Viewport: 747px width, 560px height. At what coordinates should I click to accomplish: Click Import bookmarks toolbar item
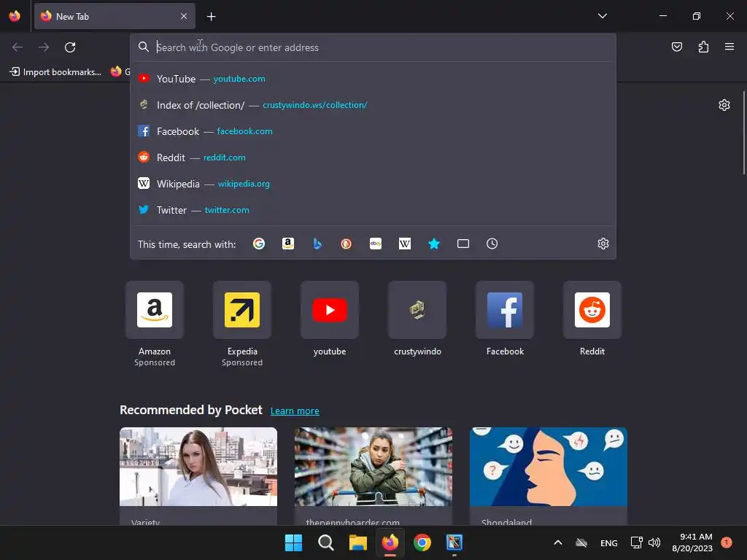55,72
